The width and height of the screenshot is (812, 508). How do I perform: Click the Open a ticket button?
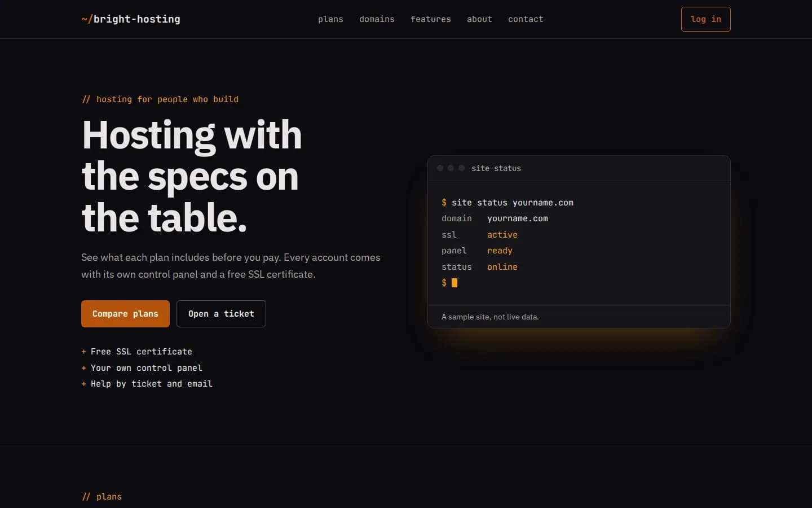pos(221,314)
